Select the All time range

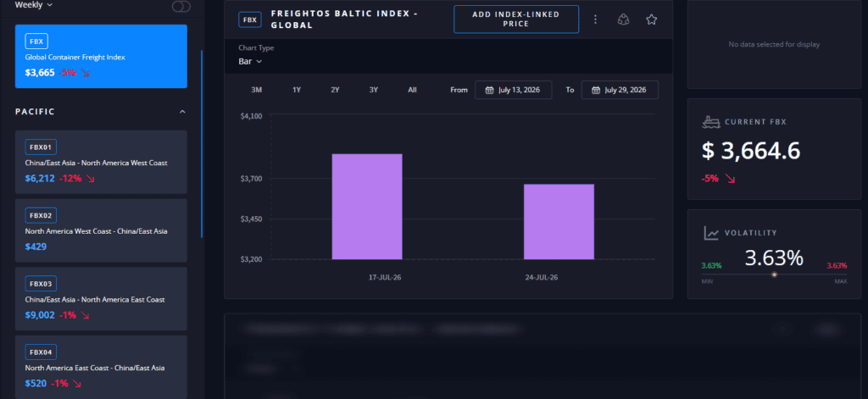pyautogui.click(x=413, y=90)
